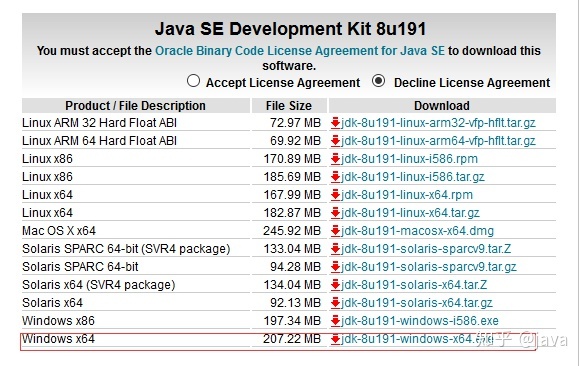Screen dimensions: 584x366
Task: Download jdk-8u191-solaris-x64.tar.Z file
Action: tap(414, 285)
